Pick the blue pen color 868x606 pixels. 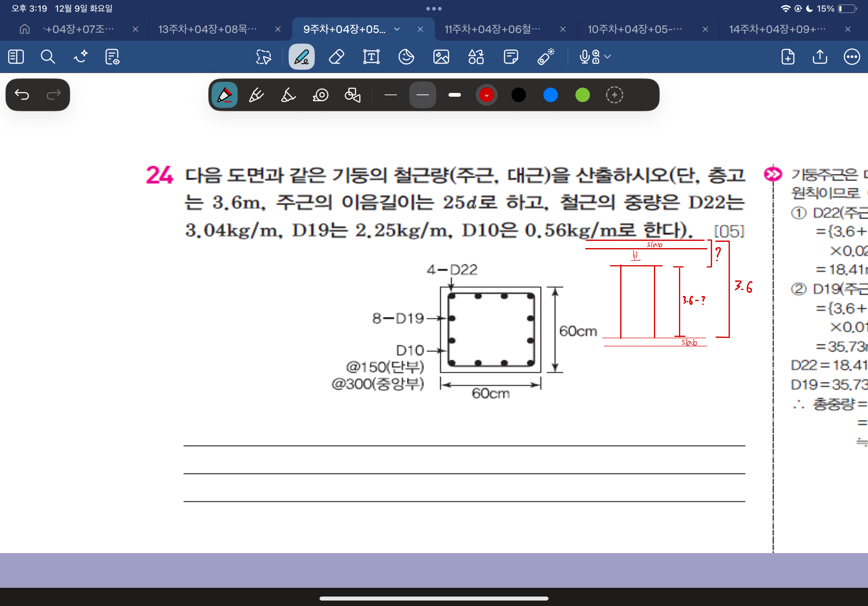point(550,95)
